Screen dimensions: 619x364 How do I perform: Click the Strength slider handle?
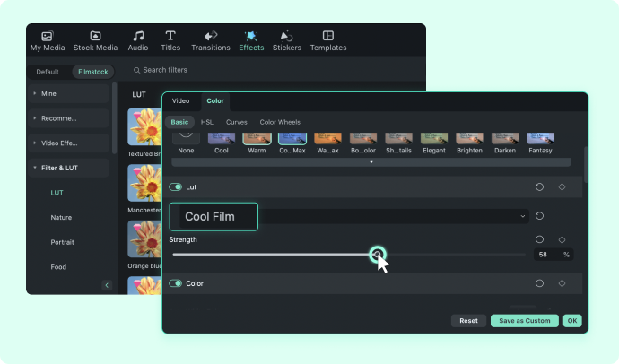click(378, 255)
